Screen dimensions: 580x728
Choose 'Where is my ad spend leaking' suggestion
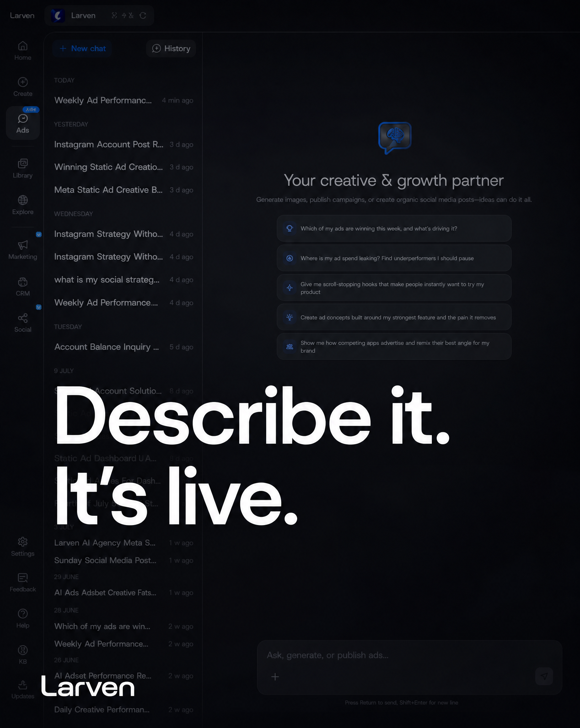pyautogui.click(x=394, y=258)
